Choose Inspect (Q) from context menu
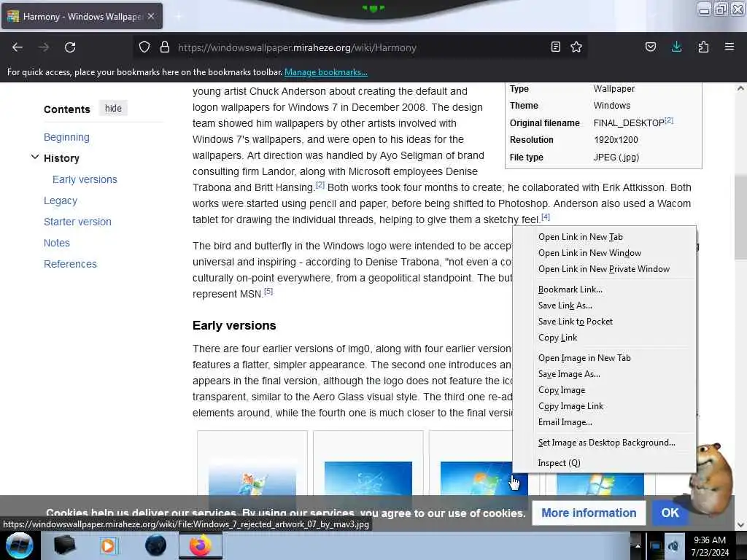This screenshot has width=747, height=560. click(604, 463)
